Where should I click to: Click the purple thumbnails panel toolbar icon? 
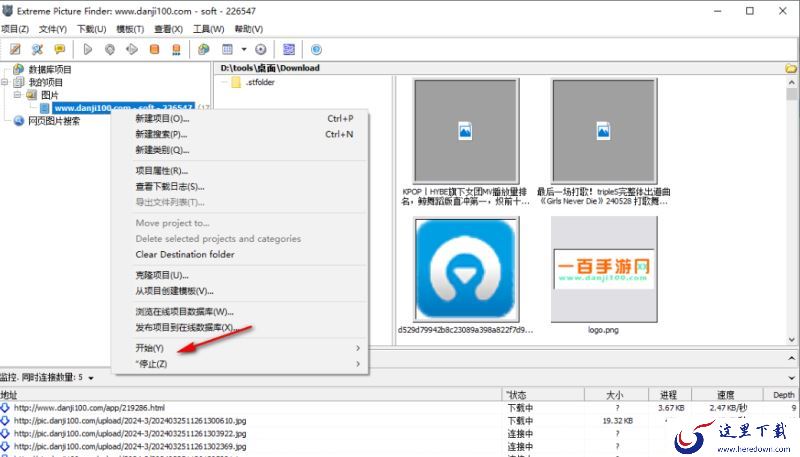tap(289, 49)
